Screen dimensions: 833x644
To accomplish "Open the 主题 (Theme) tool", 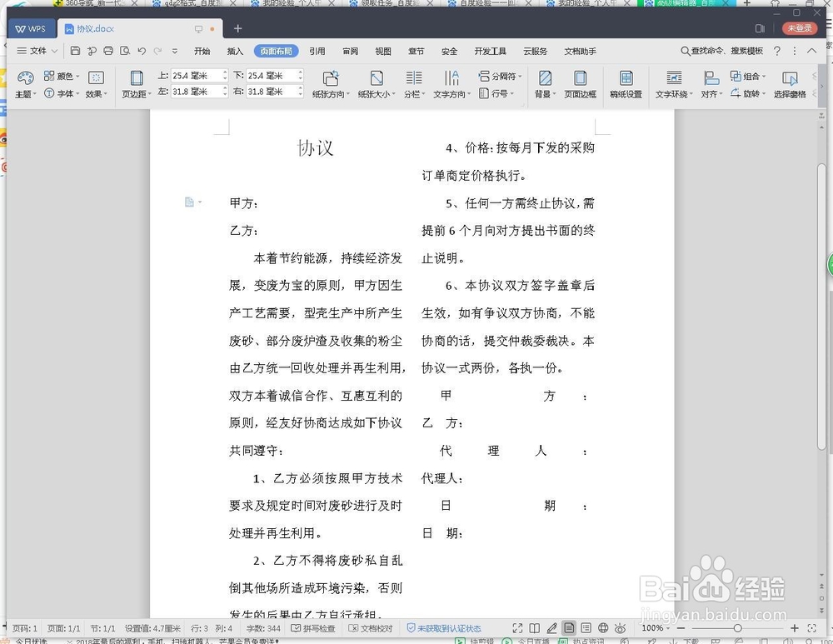I will (25, 83).
